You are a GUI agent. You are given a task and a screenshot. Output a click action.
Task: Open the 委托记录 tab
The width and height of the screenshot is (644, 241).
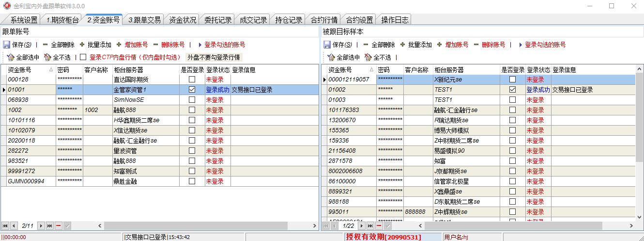click(218, 20)
